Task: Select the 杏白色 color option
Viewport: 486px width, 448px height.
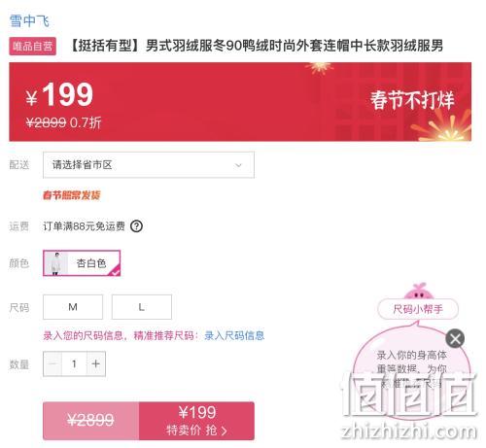Action: tap(82, 263)
